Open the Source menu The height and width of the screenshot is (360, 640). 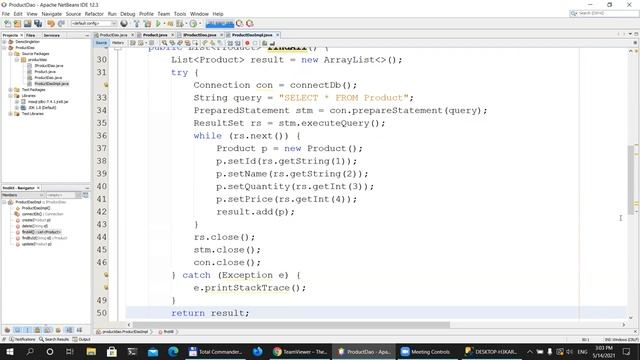point(73,14)
